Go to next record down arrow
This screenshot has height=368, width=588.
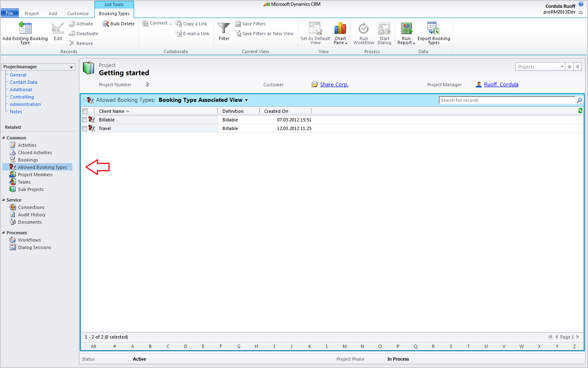coord(577,67)
